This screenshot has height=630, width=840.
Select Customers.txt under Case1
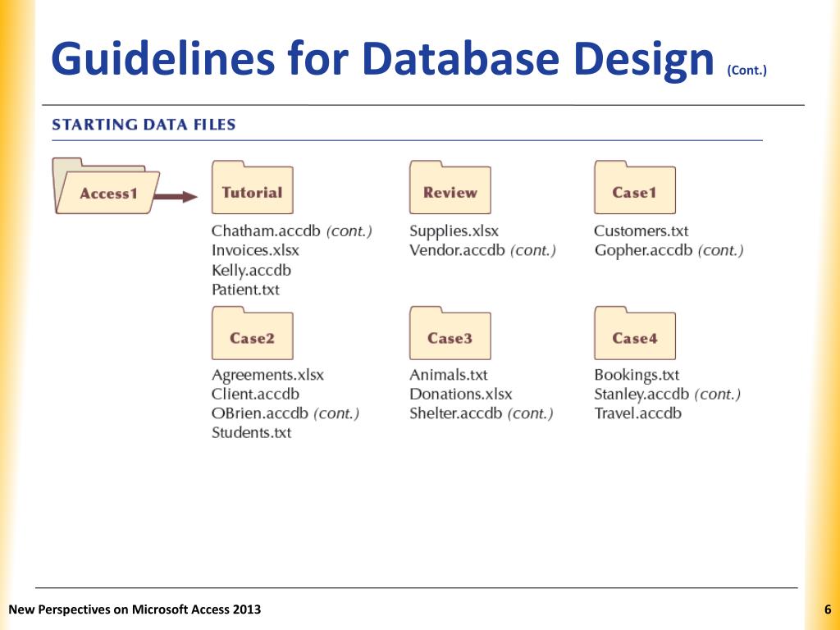[641, 231]
